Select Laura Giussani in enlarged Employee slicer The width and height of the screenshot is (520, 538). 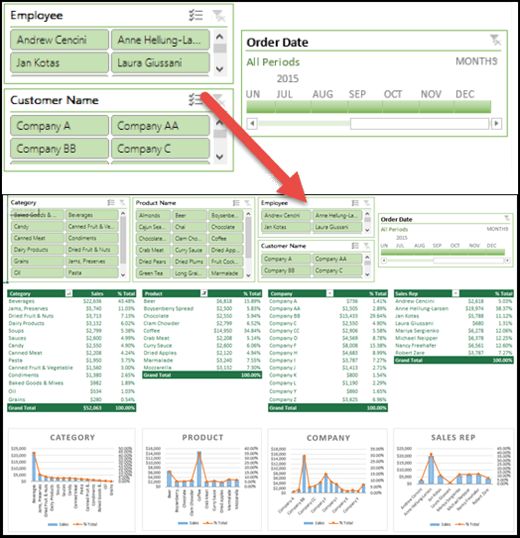tap(160, 62)
